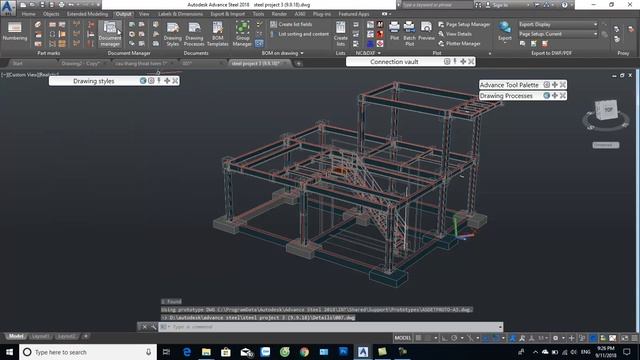Click Create list fields
The image size is (640, 360).
tap(291, 24)
